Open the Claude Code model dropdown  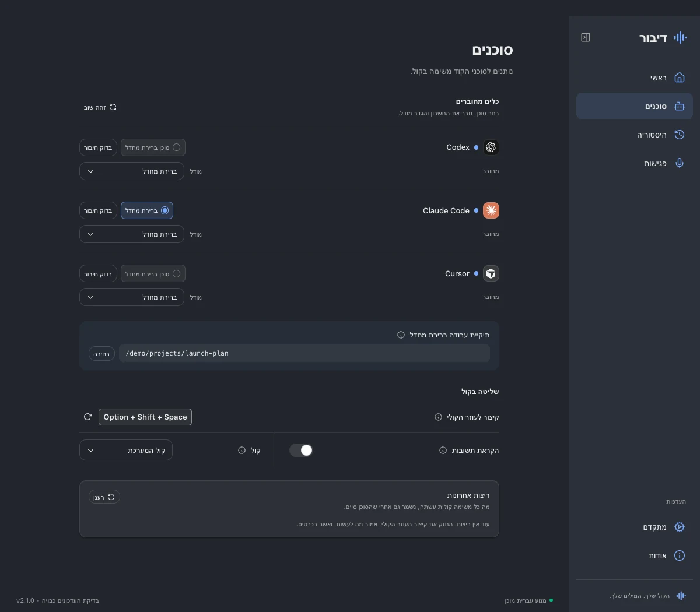132,234
